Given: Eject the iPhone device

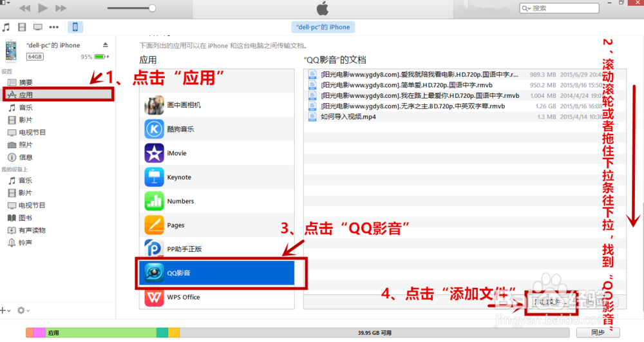Looking at the screenshot, I should 106,44.
